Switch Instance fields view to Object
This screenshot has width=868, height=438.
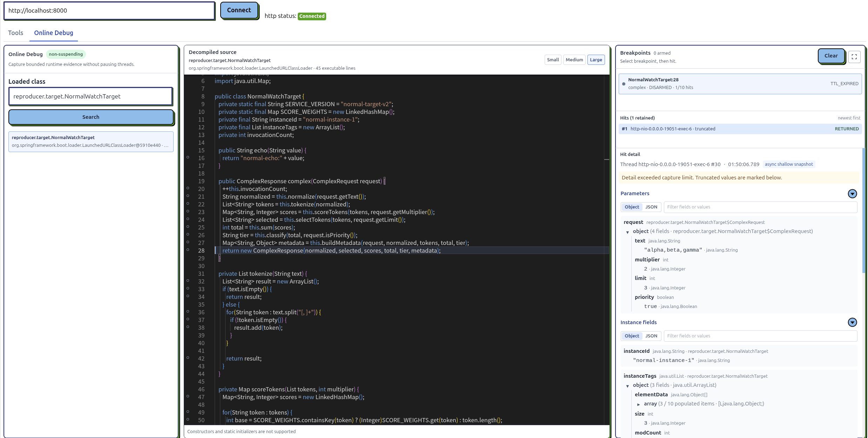click(x=632, y=336)
